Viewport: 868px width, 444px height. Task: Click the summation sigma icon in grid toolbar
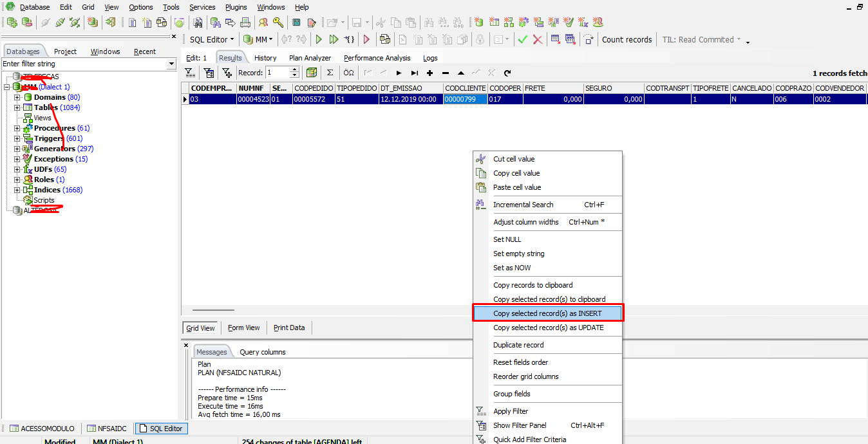(x=330, y=73)
